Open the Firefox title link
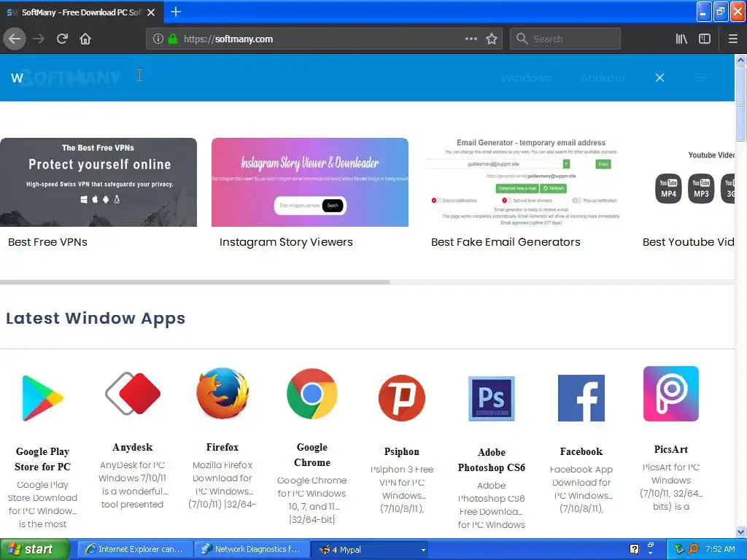 [222, 447]
